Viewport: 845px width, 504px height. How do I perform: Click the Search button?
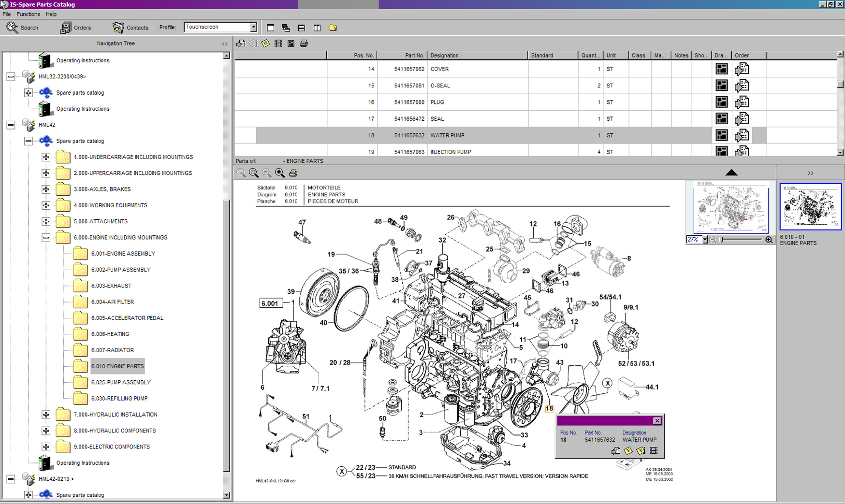(23, 28)
